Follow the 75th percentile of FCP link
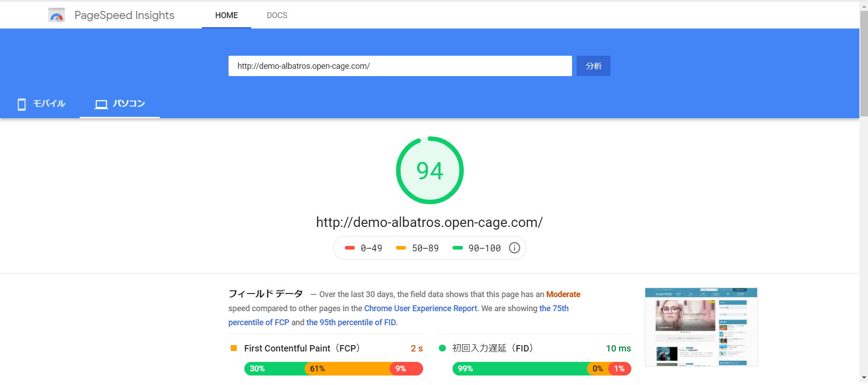868x385 pixels. click(x=398, y=315)
